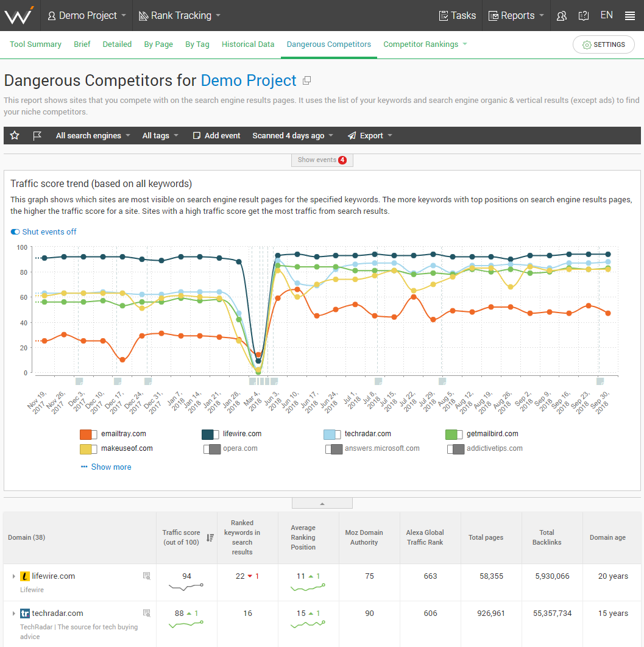
Task: Open the hamburger main menu icon
Action: coord(629,16)
